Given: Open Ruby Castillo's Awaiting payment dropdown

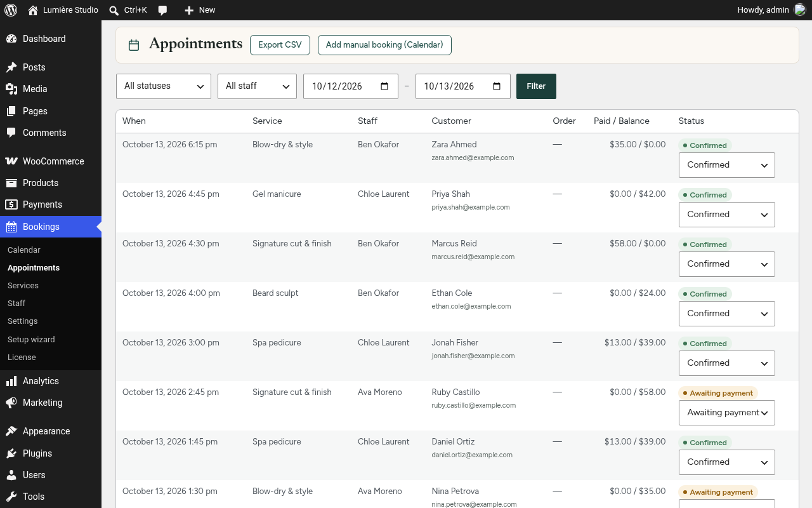Looking at the screenshot, I should pos(727,413).
